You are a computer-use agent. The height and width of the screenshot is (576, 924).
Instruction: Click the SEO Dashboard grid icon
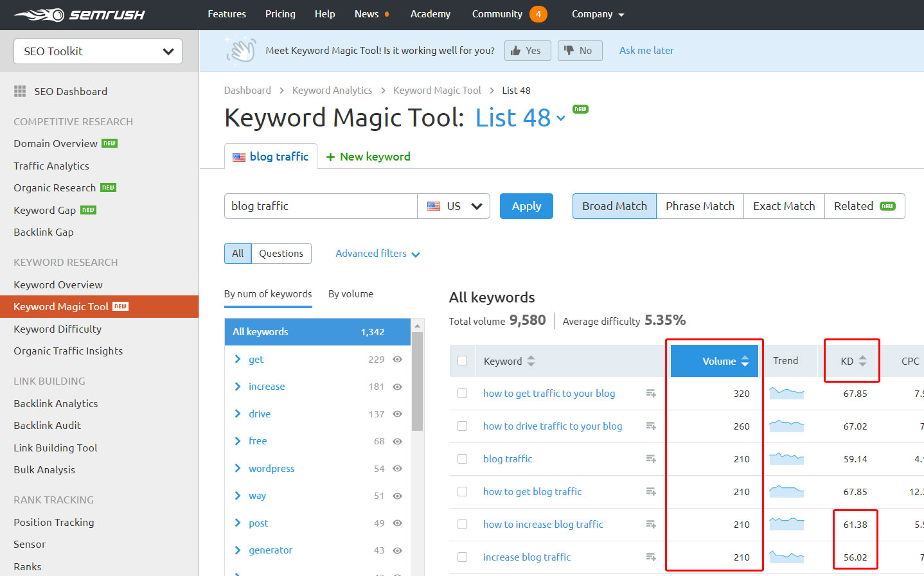[x=20, y=91]
